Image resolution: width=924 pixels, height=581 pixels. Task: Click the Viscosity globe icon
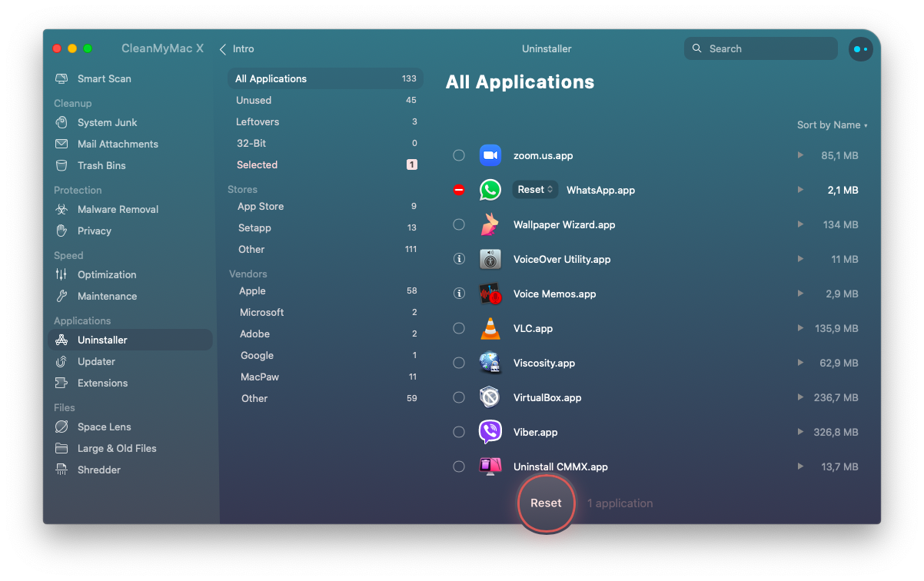pos(490,363)
